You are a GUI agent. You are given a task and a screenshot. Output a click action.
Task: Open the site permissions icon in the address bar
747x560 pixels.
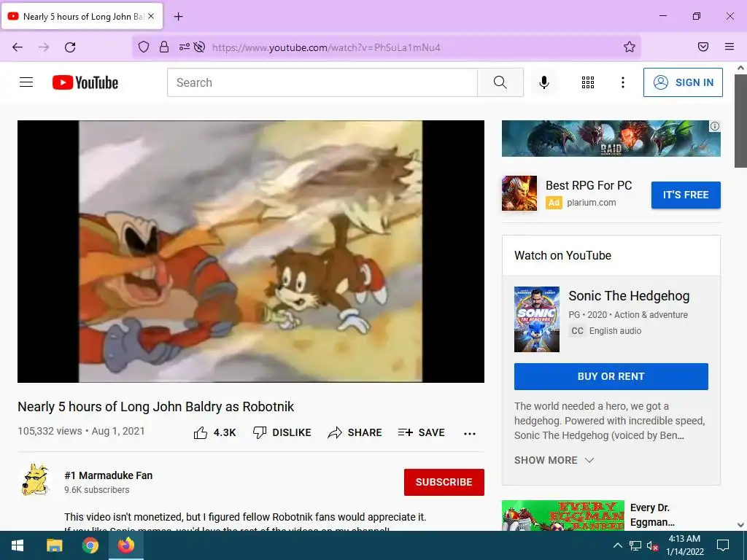coord(184,47)
